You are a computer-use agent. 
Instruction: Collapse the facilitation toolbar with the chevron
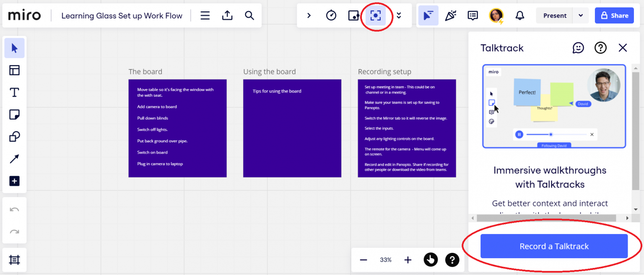tap(309, 15)
